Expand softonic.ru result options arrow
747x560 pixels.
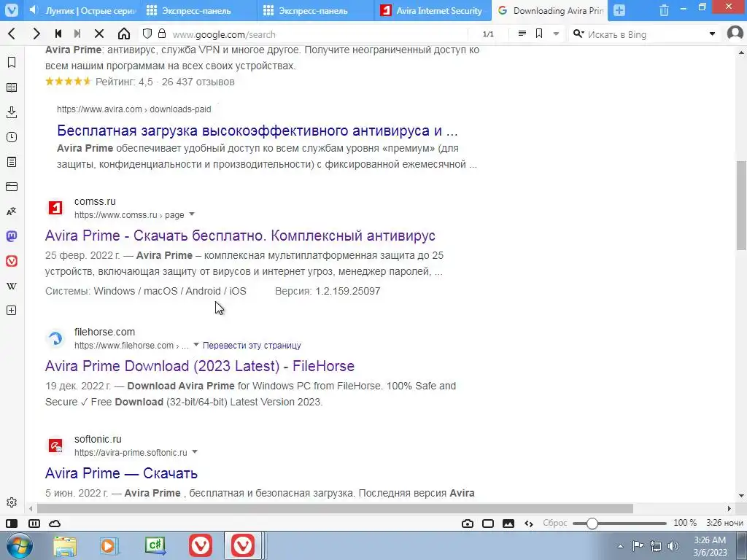point(194,452)
